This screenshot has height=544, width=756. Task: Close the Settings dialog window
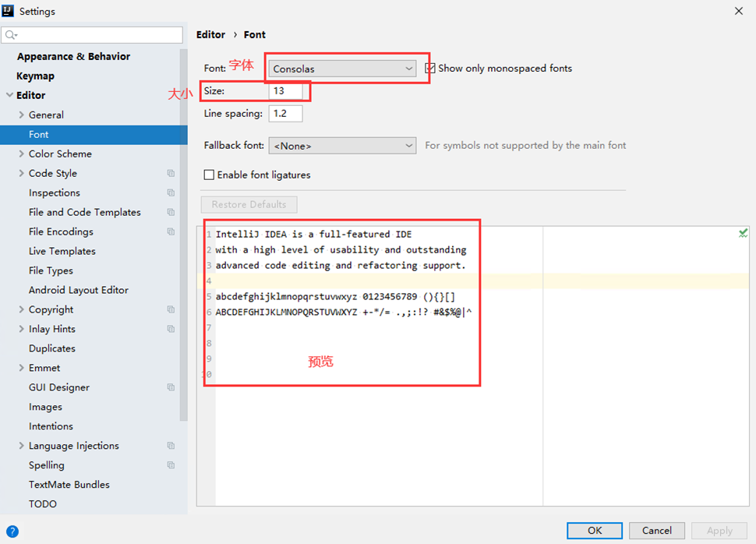(739, 11)
